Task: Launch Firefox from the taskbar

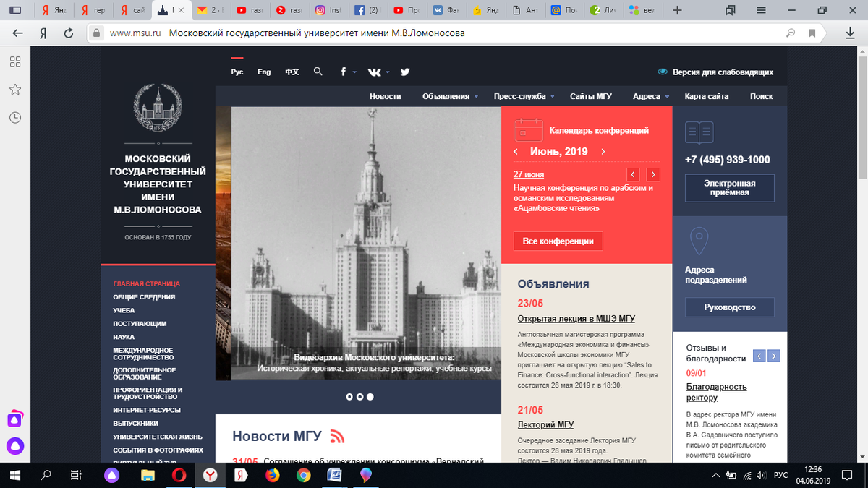Action: (x=272, y=475)
